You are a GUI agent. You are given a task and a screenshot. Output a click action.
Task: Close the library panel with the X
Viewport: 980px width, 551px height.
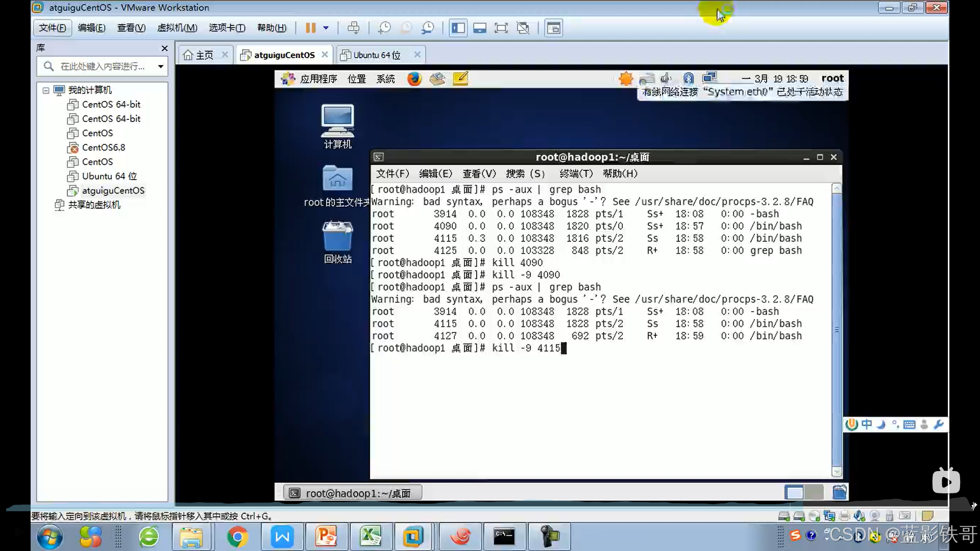[164, 48]
